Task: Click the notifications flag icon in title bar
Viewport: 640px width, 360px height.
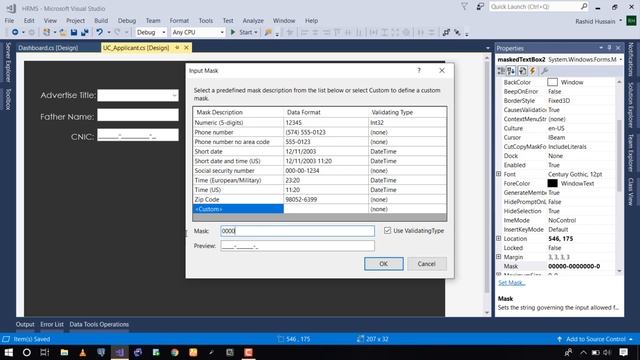Action: [464, 7]
